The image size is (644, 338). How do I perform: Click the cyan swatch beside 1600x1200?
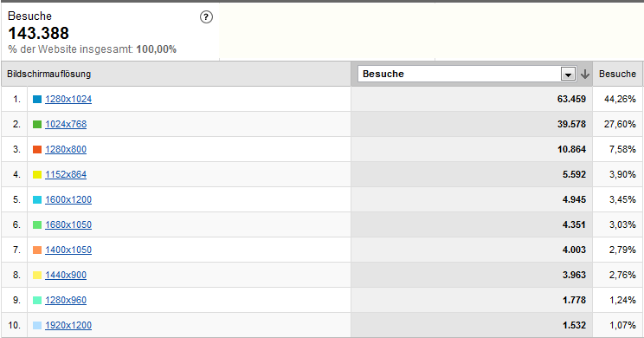pos(37,199)
